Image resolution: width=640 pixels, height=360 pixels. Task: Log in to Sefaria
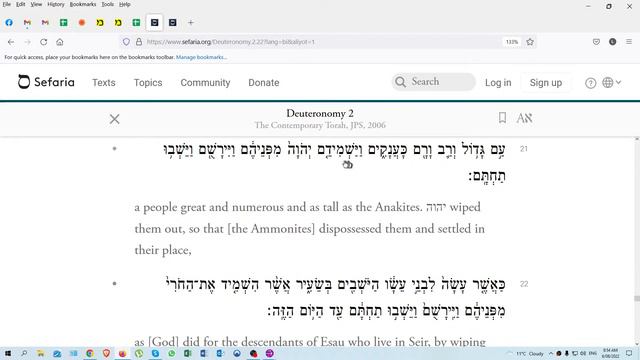point(498,83)
